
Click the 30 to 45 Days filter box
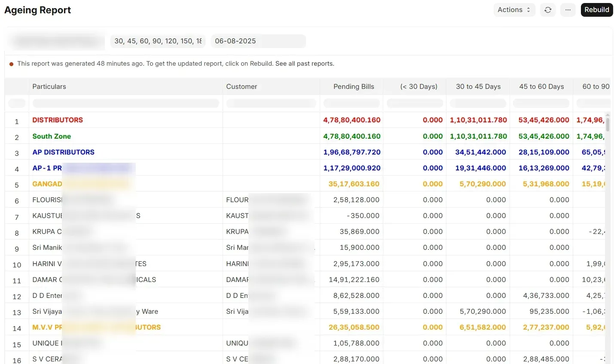coord(478,103)
